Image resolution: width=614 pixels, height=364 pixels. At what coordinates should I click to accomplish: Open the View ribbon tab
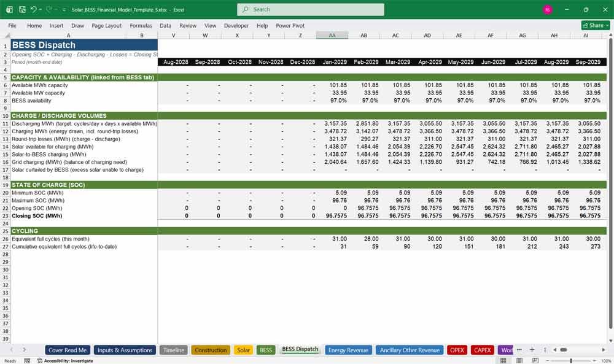(x=210, y=25)
